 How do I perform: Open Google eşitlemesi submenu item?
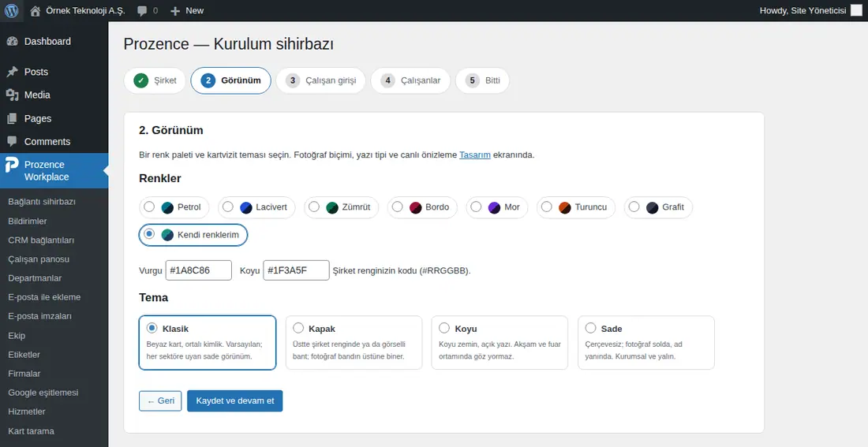point(43,393)
